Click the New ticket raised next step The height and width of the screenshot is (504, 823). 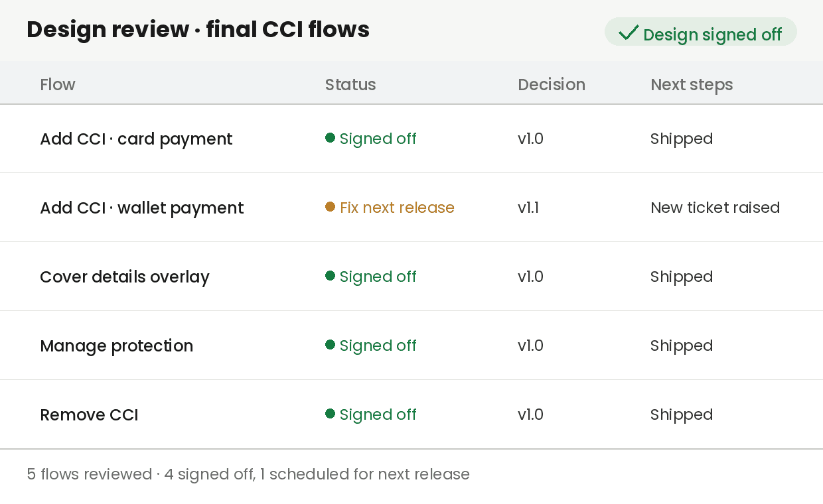715,208
